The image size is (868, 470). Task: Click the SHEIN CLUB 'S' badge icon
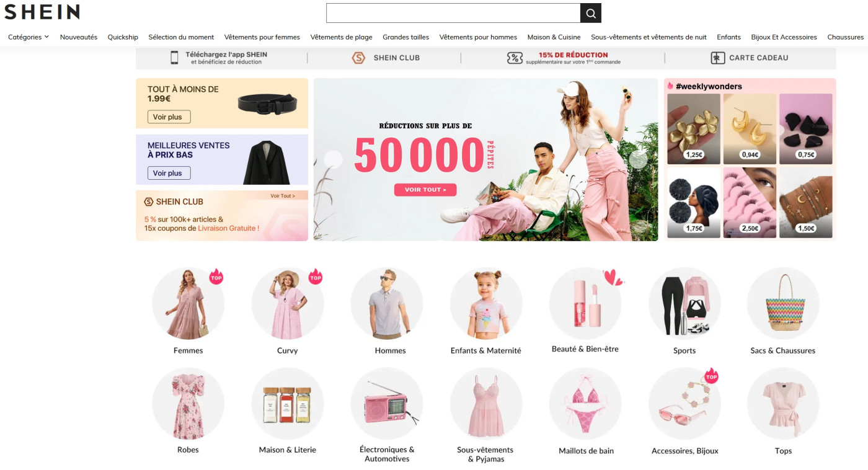click(358, 58)
